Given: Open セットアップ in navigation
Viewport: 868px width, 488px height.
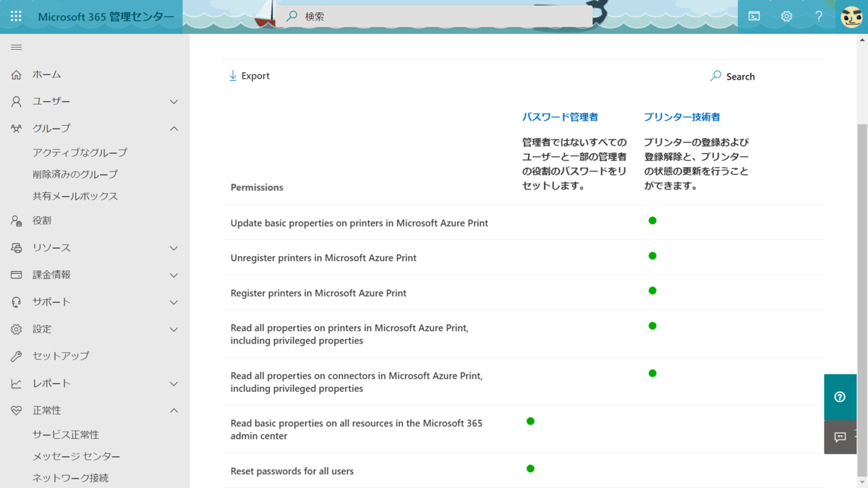Looking at the screenshot, I should [61, 356].
